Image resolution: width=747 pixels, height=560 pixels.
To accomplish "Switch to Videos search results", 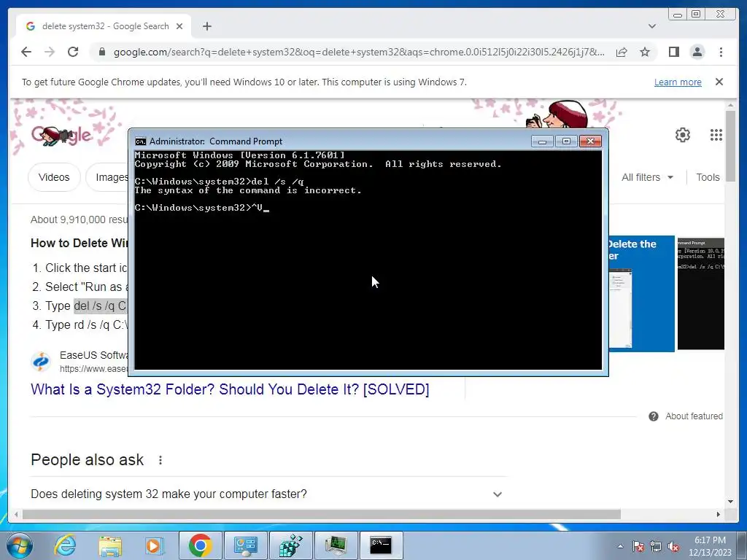I will 54,177.
